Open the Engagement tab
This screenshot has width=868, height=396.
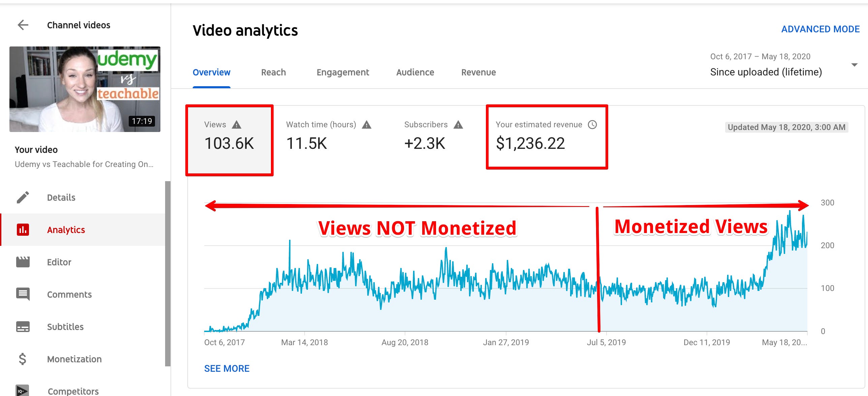343,72
